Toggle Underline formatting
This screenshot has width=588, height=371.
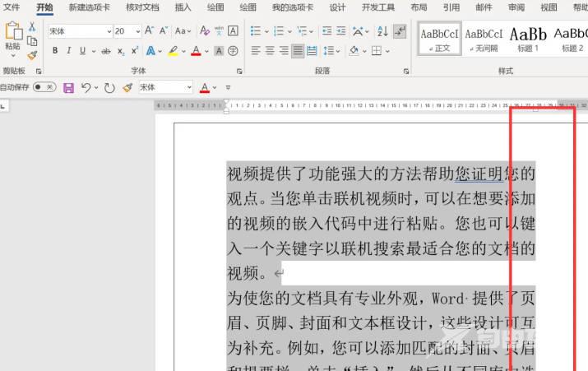coord(82,51)
